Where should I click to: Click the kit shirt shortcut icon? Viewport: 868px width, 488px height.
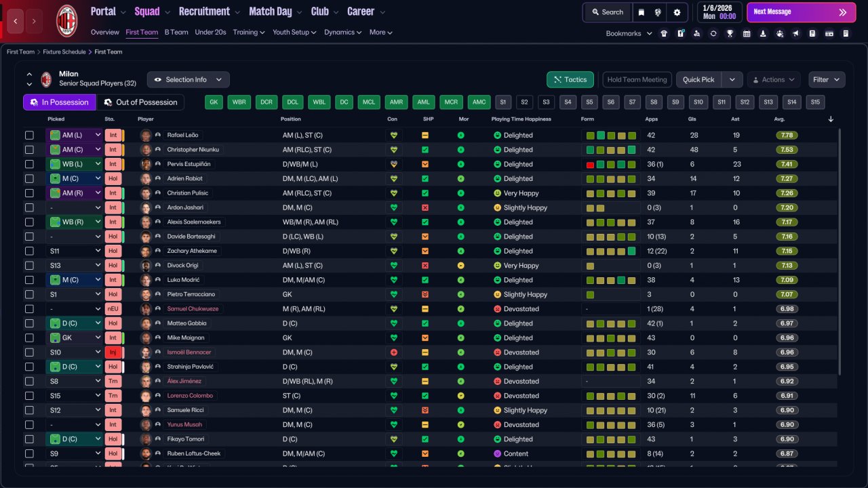pyautogui.click(x=664, y=33)
